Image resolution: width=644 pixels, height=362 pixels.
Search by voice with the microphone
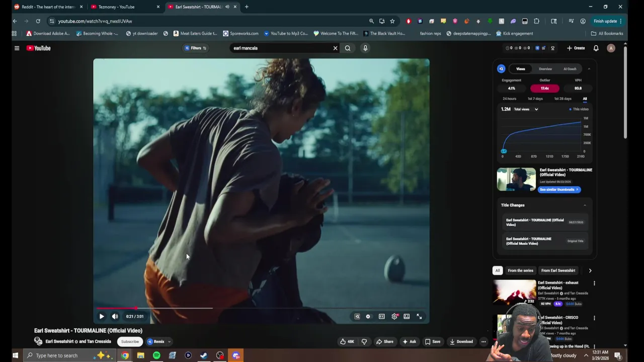point(365,48)
